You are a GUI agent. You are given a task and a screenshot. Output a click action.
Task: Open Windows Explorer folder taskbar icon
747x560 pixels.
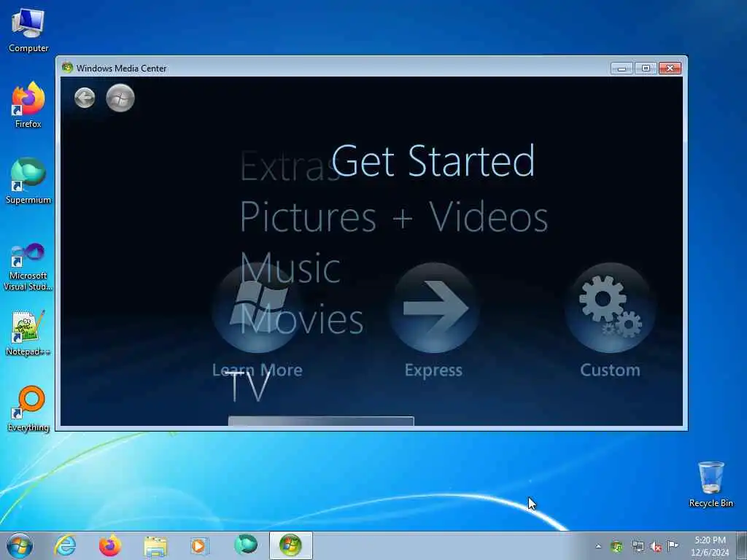(x=155, y=546)
